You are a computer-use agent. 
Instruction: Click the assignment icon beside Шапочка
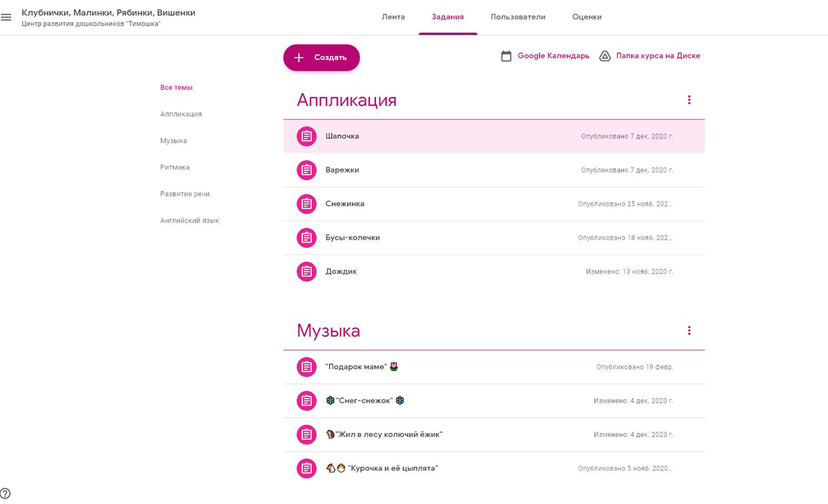[306, 137]
